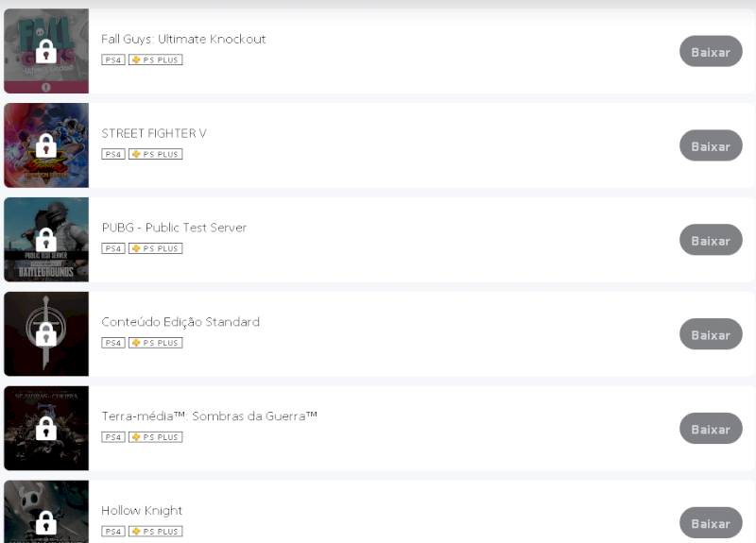Image resolution: width=756 pixels, height=543 pixels.
Task: Open the Fall Guys: Ultimate Knockout title
Action: point(183,40)
